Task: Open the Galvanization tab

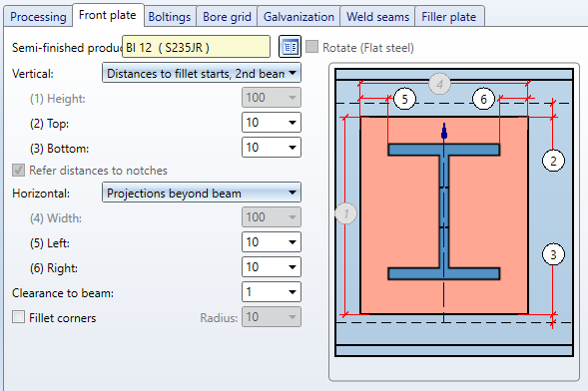Action: (x=298, y=17)
